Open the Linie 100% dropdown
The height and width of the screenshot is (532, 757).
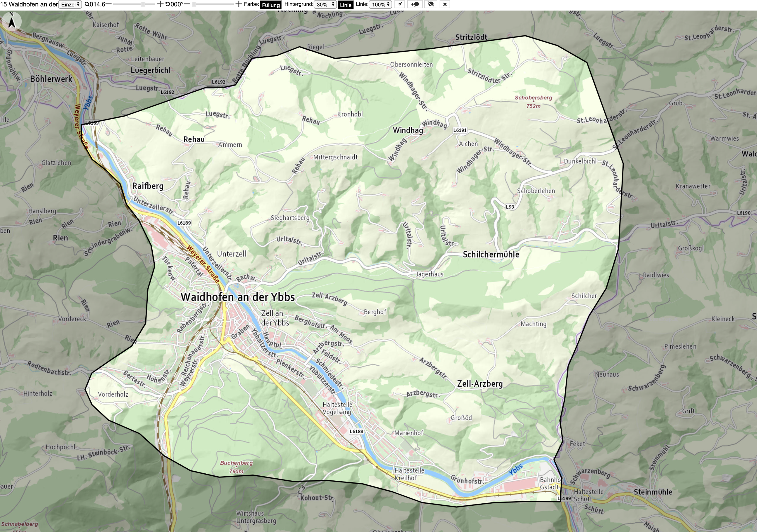pyautogui.click(x=380, y=4)
